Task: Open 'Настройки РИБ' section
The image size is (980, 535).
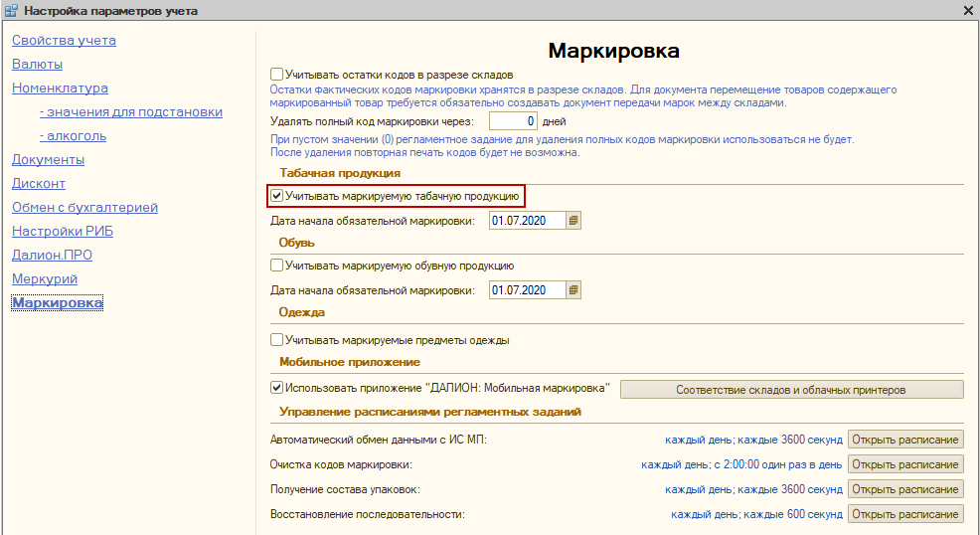Action: (63, 232)
